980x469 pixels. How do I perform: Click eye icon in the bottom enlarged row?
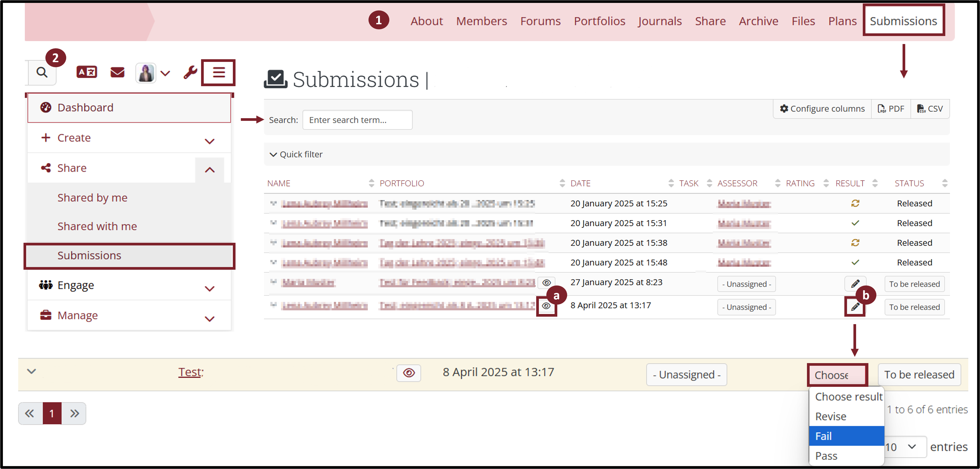coord(409,373)
